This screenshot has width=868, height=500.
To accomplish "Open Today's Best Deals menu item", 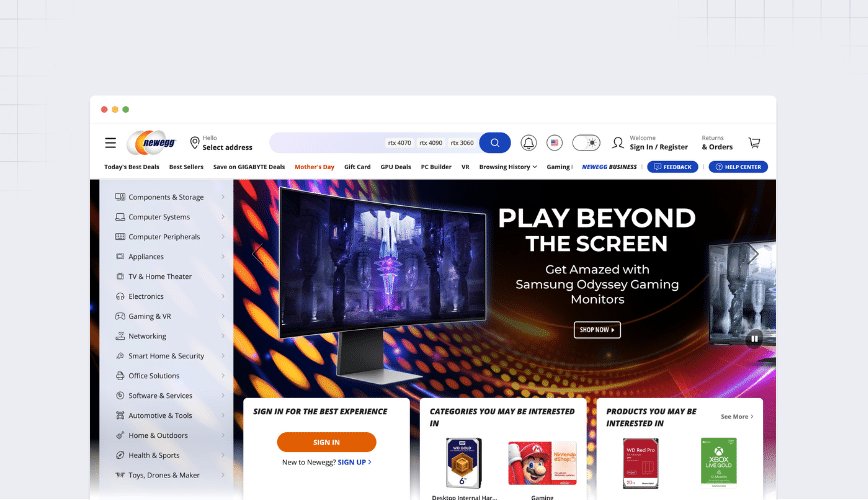I will tap(132, 167).
